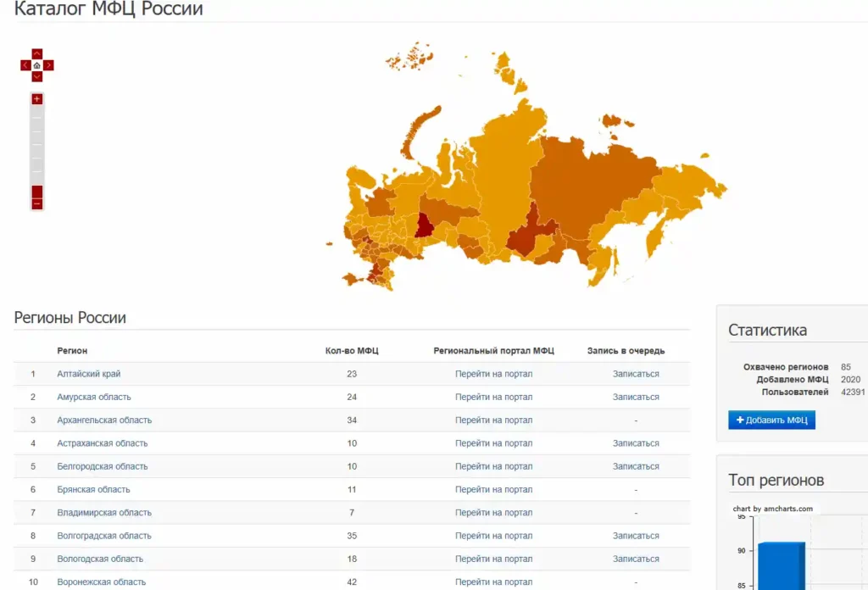Click the plus icon inside Добавить МФЦ button

click(743, 420)
